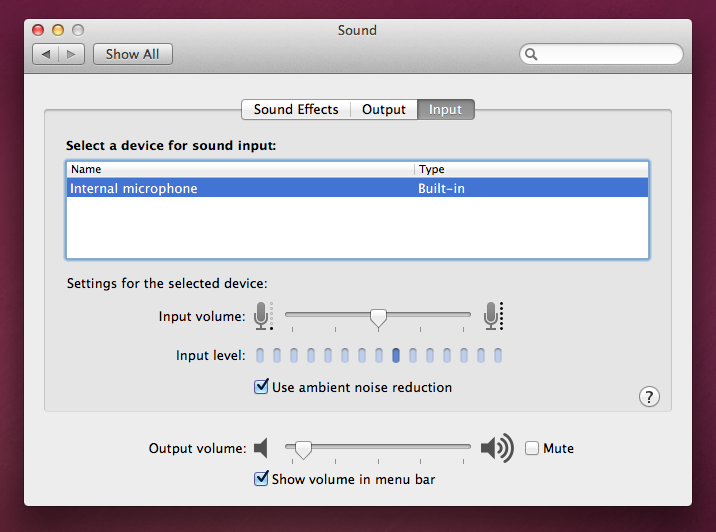The height and width of the screenshot is (532, 716).
Task: Switch to the Sound Effects tab
Action: click(296, 110)
